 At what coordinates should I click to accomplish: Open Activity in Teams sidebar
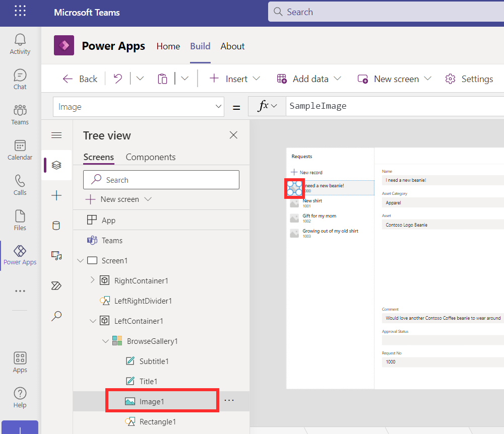(x=20, y=44)
